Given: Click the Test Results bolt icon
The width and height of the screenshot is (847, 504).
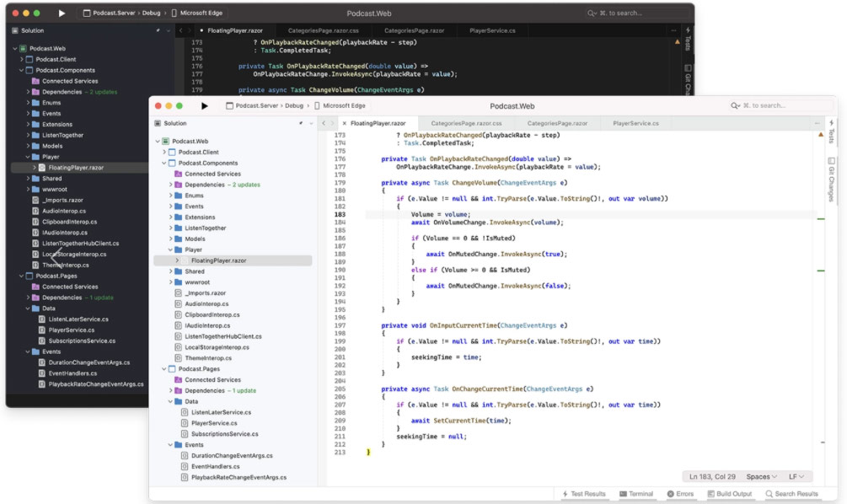Looking at the screenshot, I should (x=565, y=494).
